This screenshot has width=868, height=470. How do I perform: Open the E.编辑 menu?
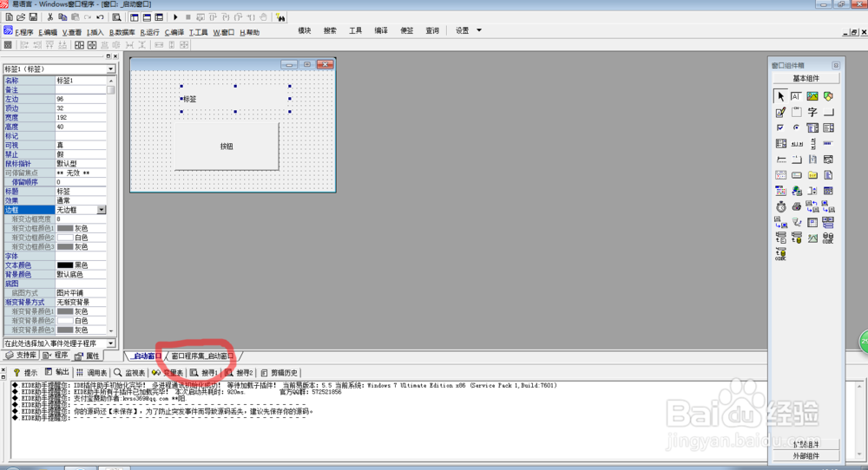click(48, 32)
